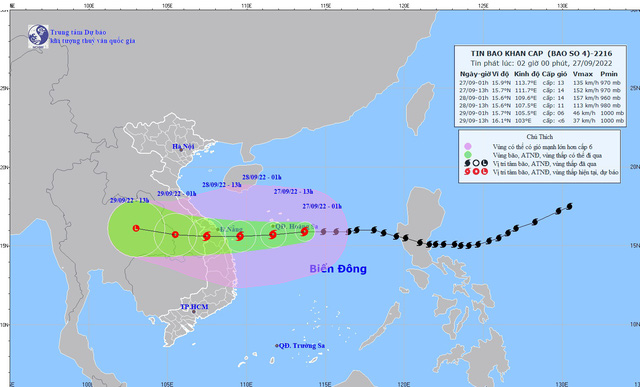Click the easternmost black past-storm marker

pos(569,207)
